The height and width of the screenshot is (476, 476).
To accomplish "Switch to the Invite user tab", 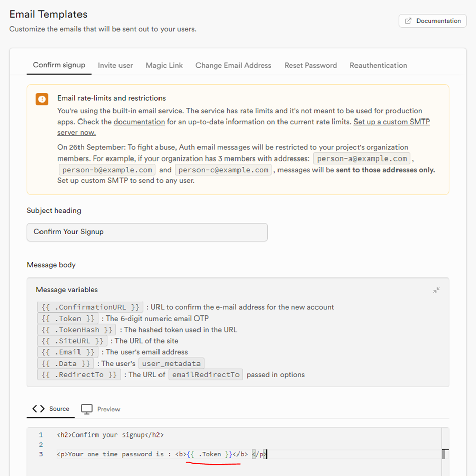I will [115, 65].
